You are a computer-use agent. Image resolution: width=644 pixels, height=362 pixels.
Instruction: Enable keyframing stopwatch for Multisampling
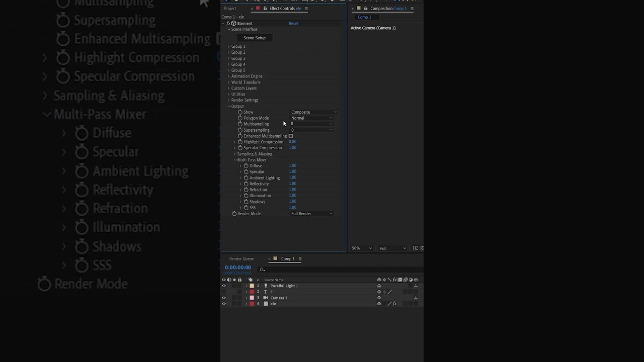point(240,124)
